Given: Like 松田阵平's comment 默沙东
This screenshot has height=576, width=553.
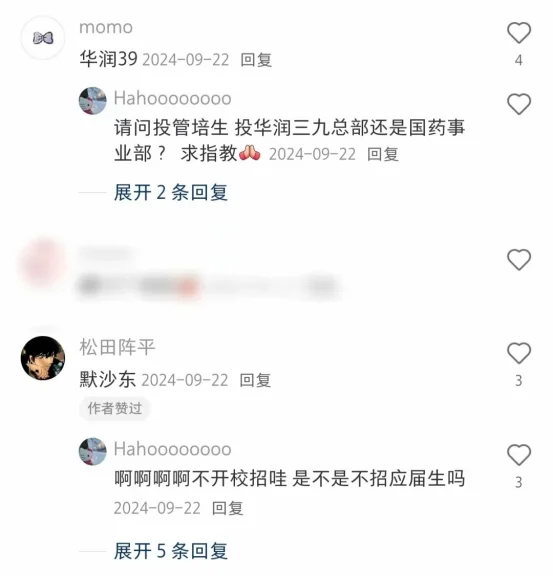Looking at the screenshot, I should tap(518, 353).
